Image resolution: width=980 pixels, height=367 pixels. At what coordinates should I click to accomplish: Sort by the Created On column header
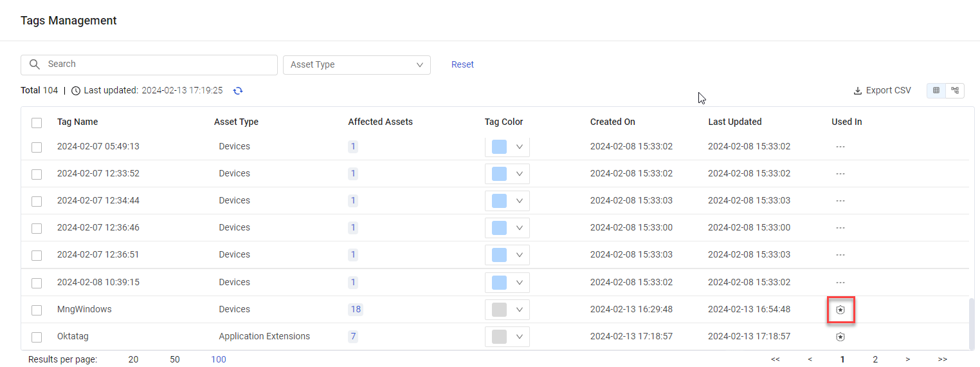(x=612, y=122)
